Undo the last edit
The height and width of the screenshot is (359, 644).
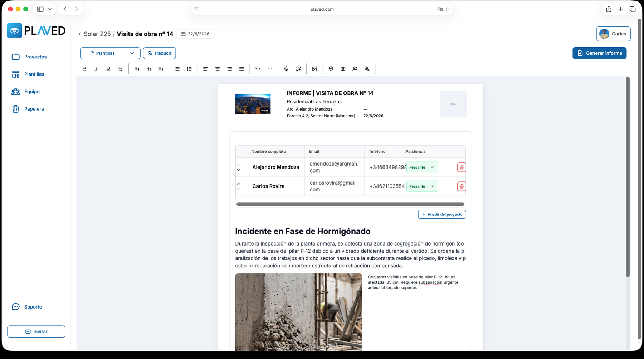click(258, 69)
